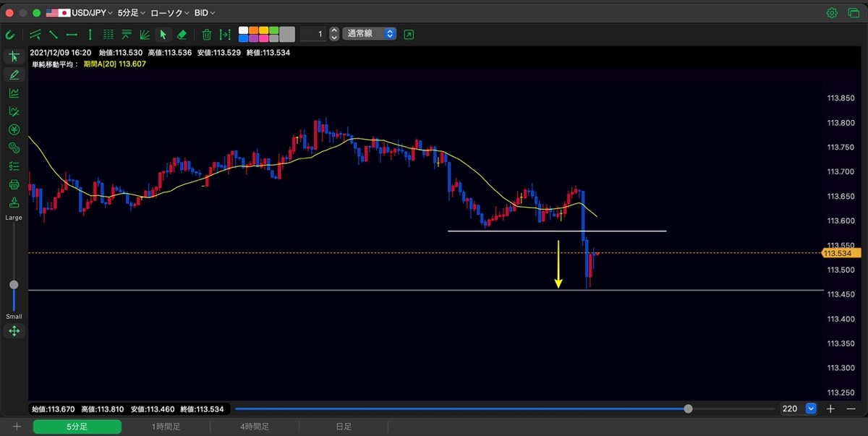Image resolution: width=868 pixels, height=436 pixels.
Task: Pick the orange color swatch
Action: pos(253,30)
